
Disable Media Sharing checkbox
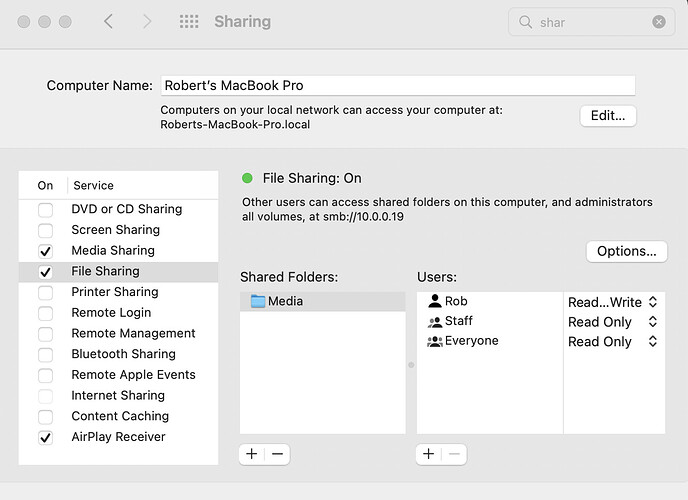click(45, 251)
